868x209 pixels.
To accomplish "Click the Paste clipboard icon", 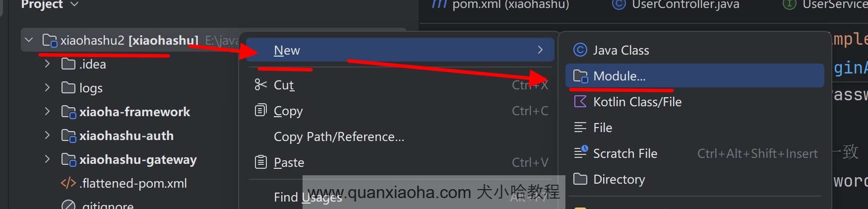I will tap(260, 162).
